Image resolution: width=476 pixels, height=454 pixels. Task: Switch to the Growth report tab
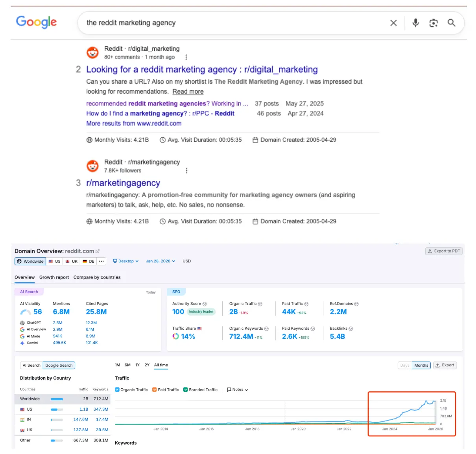point(54,277)
